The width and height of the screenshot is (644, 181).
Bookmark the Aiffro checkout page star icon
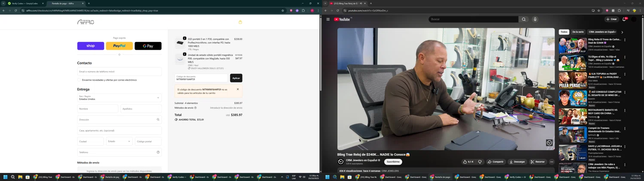[x=283, y=11]
